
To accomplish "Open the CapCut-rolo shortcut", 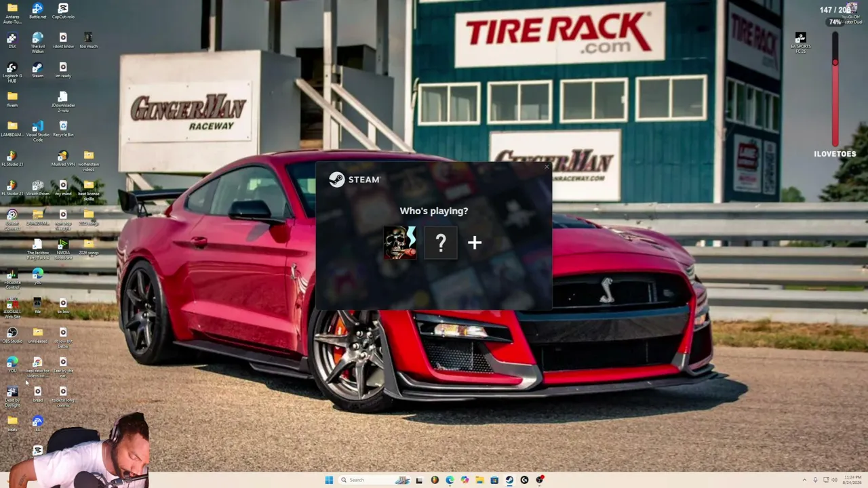I will tap(63, 11).
